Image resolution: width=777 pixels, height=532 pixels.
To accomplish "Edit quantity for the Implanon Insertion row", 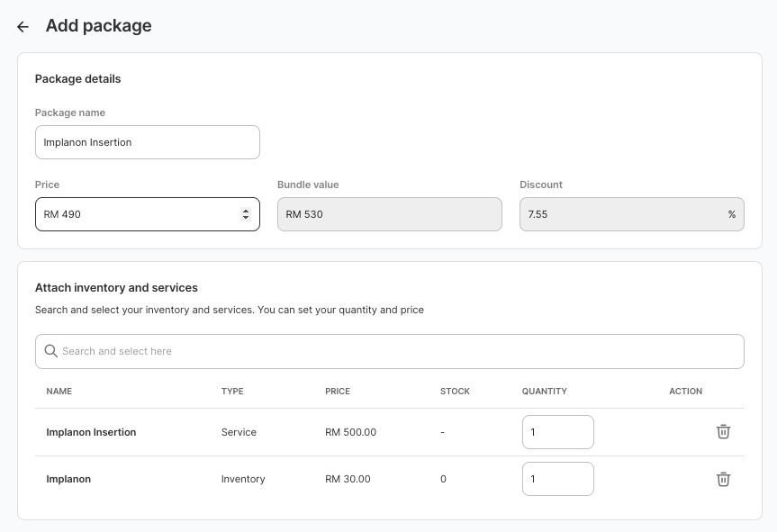I will pos(557,432).
